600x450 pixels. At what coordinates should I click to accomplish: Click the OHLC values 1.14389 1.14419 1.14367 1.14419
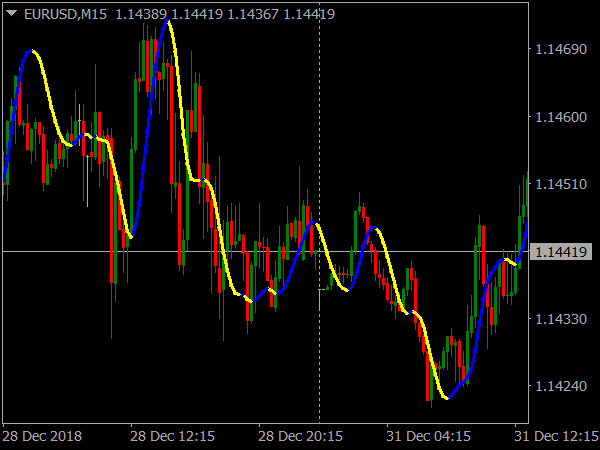[x=225, y=15]
